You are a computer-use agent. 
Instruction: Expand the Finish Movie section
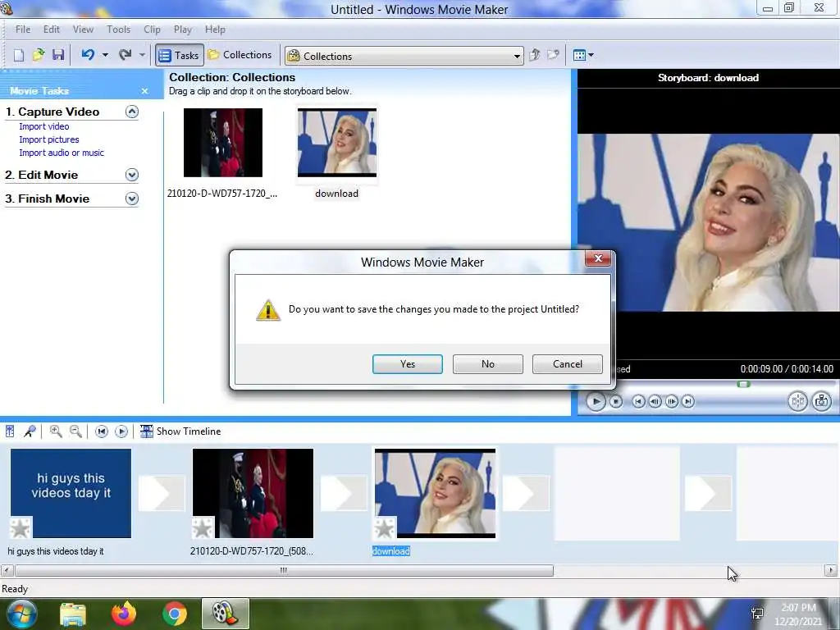pyautogui.click(x=132, y=199)
